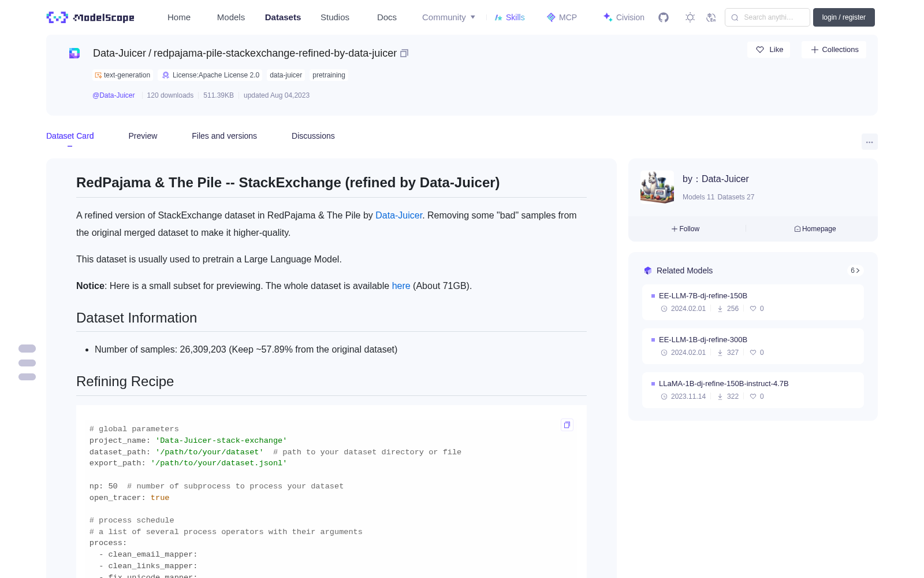Click the heart Like button
The width and height of the screenshot is (924, 578).
(x=769, y=50)
